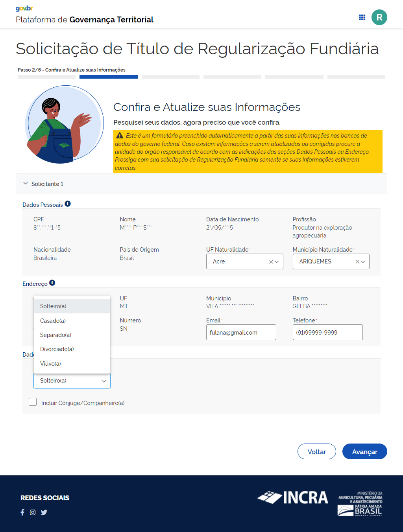Pick Viúvo(a) marital status option
The width and height of the screenshot is (403, 532).
(50, 364)
